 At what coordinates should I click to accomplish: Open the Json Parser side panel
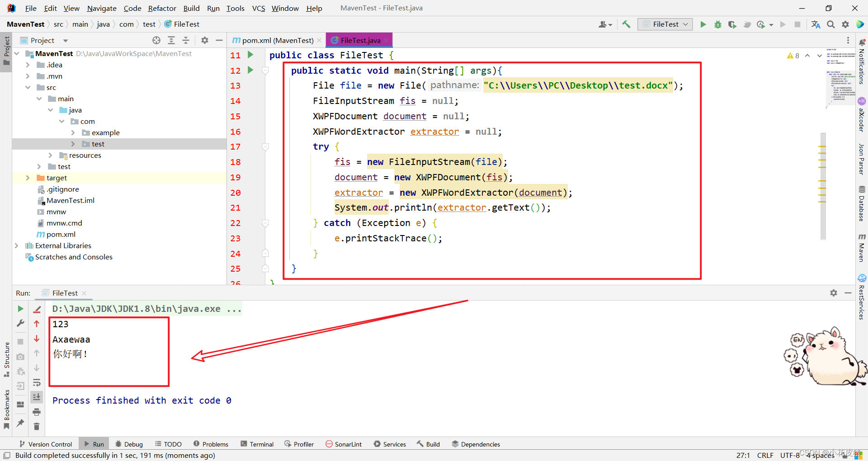pyautogui.click(x=862, y=159)
